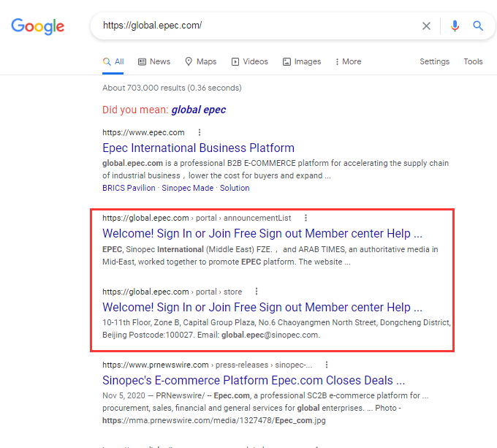Open the Sinopec Made sitelink
497x448 pixels.
(188, 188)
